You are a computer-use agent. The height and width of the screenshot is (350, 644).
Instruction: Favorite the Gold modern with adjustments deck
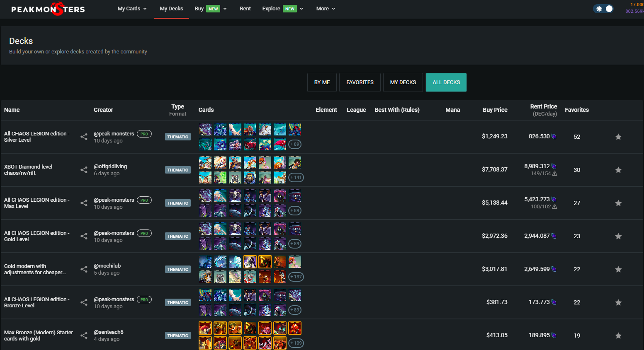point(618,269)
